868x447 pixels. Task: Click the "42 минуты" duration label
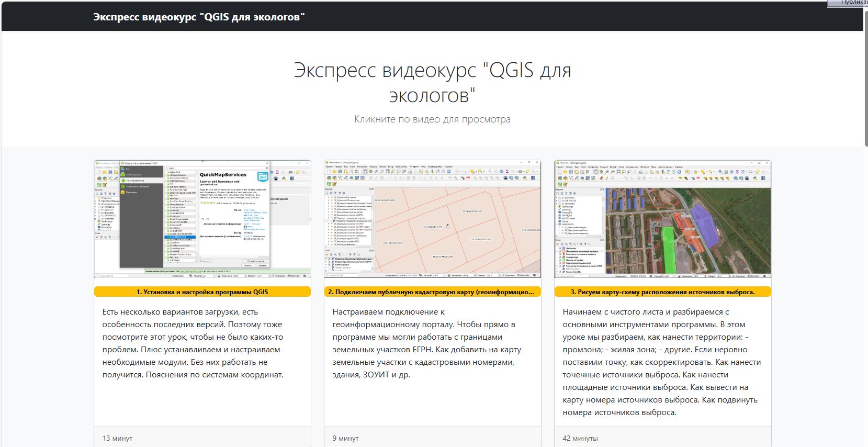coord(580,438)
